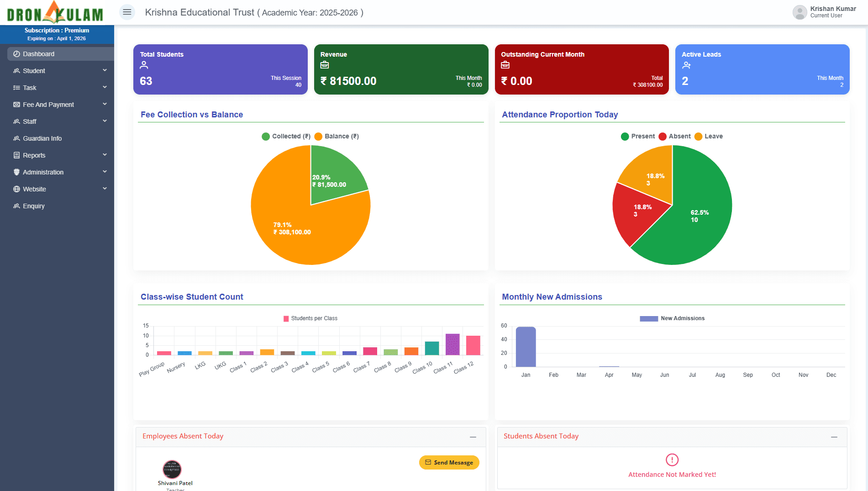Click the Dronakulam logo
The width and height of the screenshot is (868, 491).
[x=55, y=12]
